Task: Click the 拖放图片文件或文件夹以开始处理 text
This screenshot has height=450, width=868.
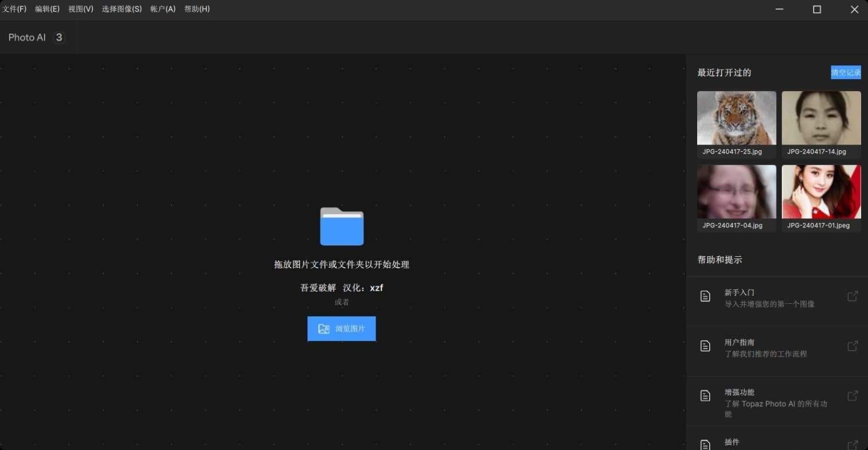Action: click(342, 264)
